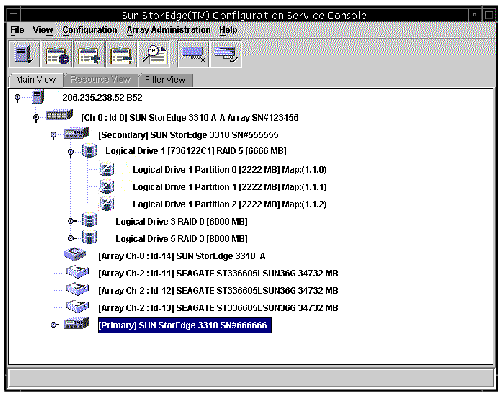Expand the Logical Drive 5 RAID 3 node
Screen dimensions: 503x396
(71, 238)
